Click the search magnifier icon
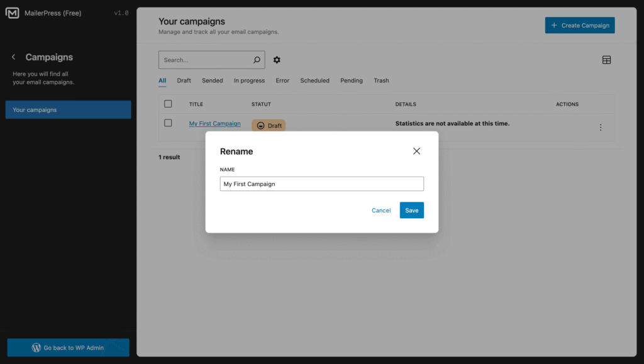Viewport: 644px width, 364px height. pos(257,60)
